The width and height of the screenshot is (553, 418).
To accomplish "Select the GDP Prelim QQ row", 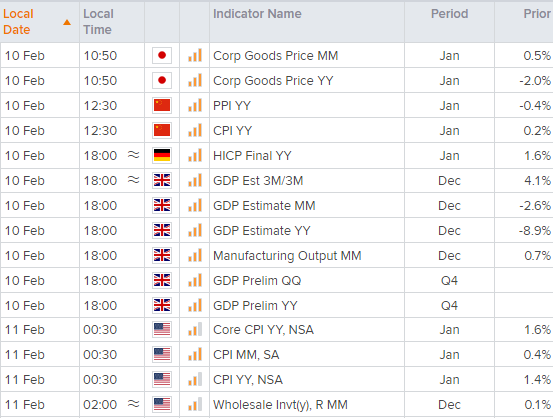I will tap(276, 280).
